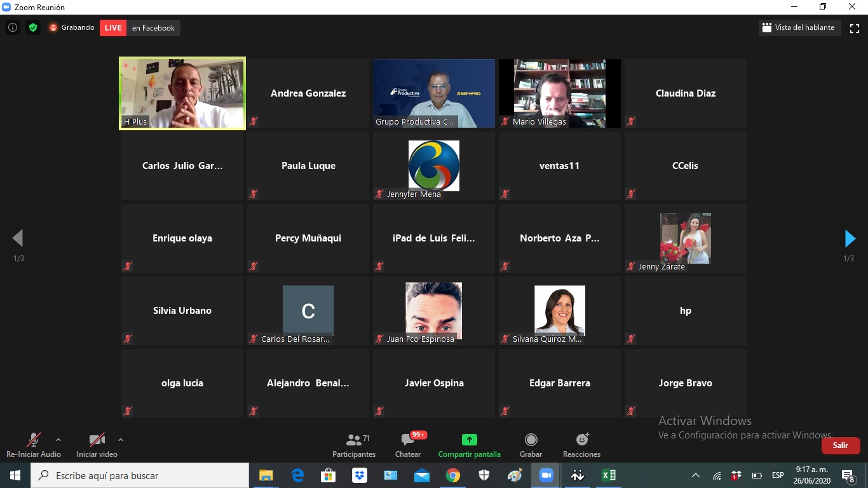Go to previous participants page arrow

click(18, 238)
